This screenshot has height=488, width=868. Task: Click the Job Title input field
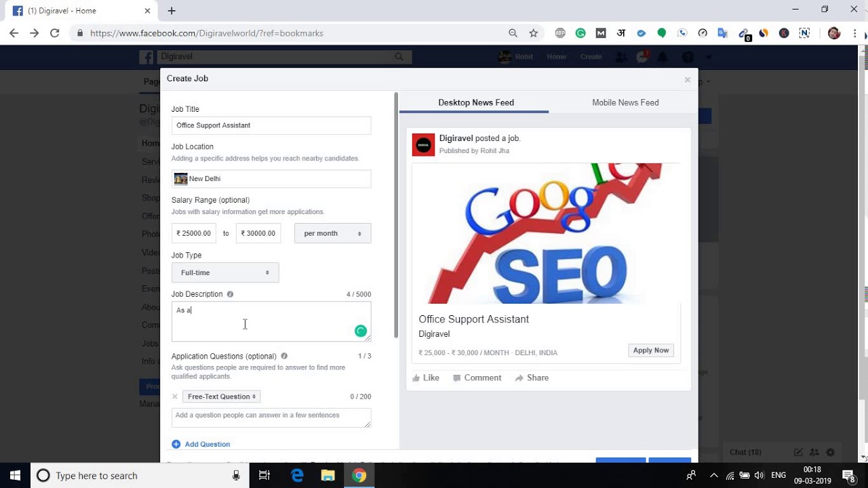(x=271, y=125)
